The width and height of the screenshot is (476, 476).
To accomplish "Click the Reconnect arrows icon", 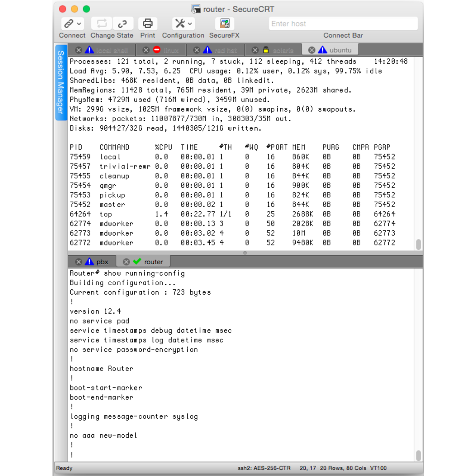I will pyautogui.click(x=102, y=24).
